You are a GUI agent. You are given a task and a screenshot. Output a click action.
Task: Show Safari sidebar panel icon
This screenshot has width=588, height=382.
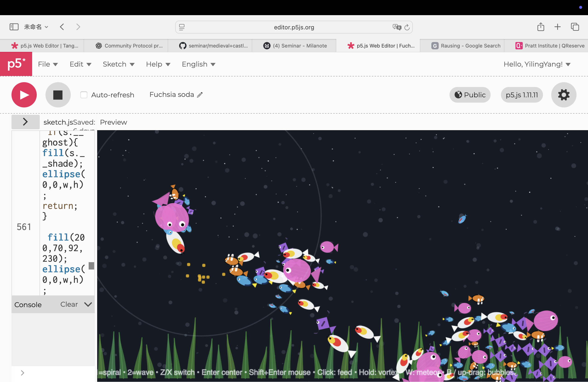pyautogui.click(x=14, y=27)
